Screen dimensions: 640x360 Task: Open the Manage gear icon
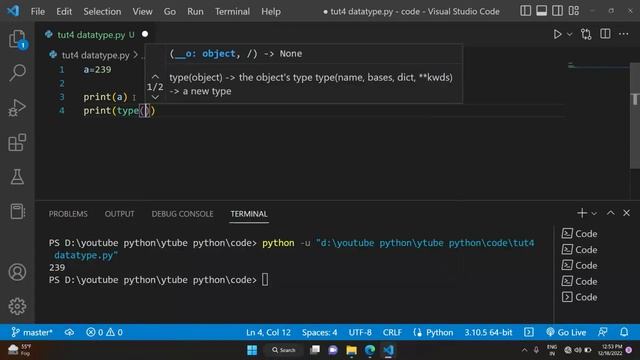(x=17, y=306)
